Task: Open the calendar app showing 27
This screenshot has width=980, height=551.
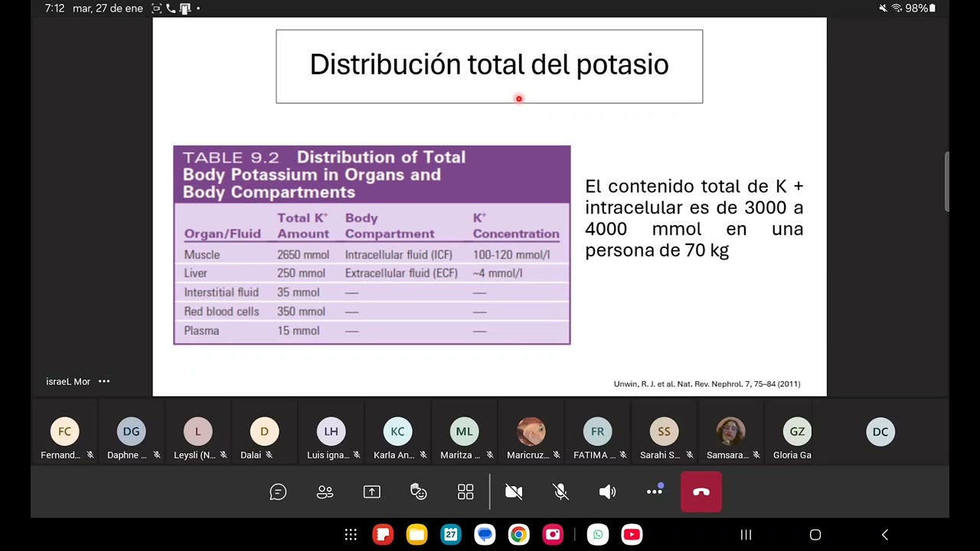Action: pyautogui.click(x=451, y=534)
